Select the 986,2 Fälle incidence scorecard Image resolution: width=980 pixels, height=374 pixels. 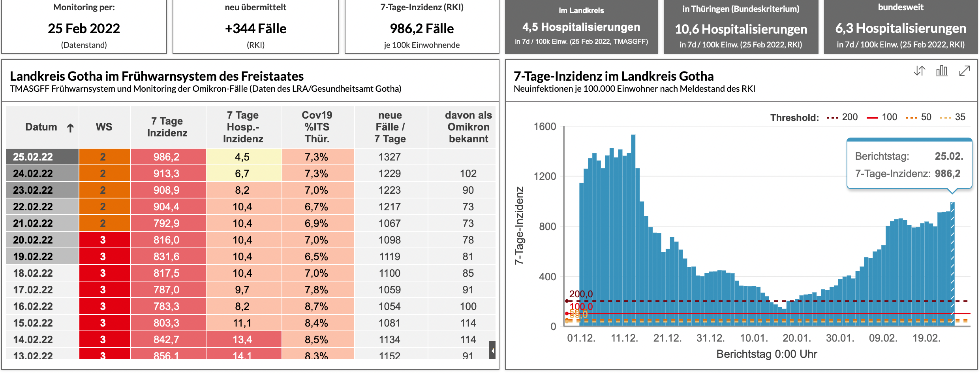pos(422,26)
